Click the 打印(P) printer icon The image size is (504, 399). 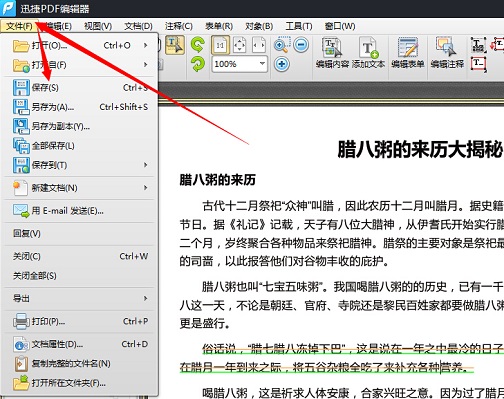click(21, 321)
